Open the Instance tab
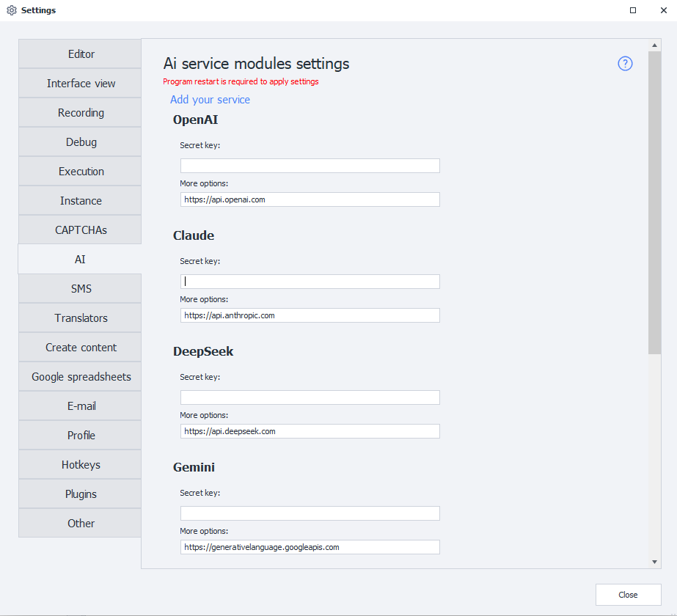The width and height of the screenshot is (677, 616). [x=80, y=201]
